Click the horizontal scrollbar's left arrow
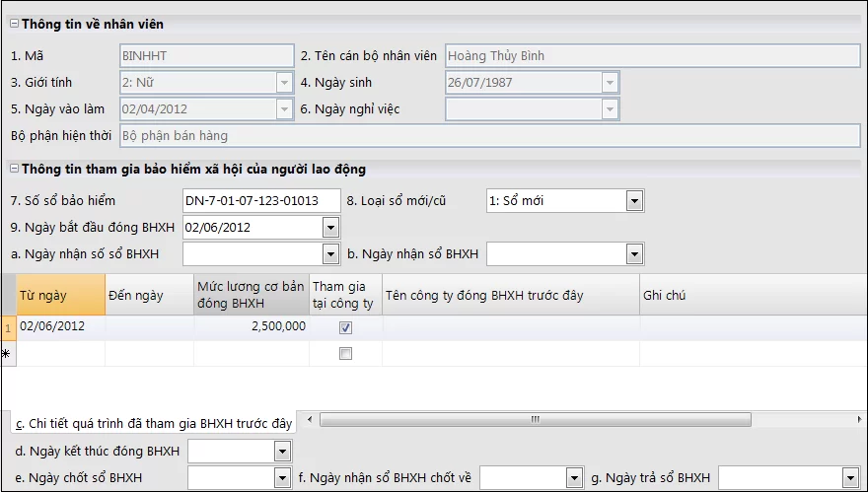The height and width of the screenshot is (492, 868). 307,421
